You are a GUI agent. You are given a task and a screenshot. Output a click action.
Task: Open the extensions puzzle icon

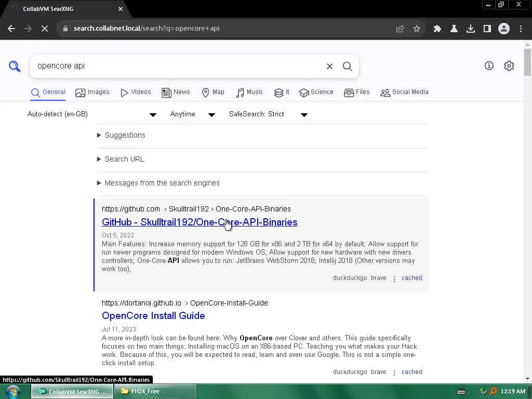click(x=437, y=29)
